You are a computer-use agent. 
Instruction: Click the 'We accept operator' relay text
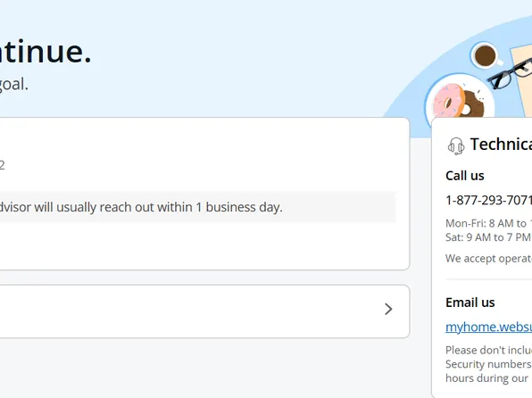[x=488, y=259]
